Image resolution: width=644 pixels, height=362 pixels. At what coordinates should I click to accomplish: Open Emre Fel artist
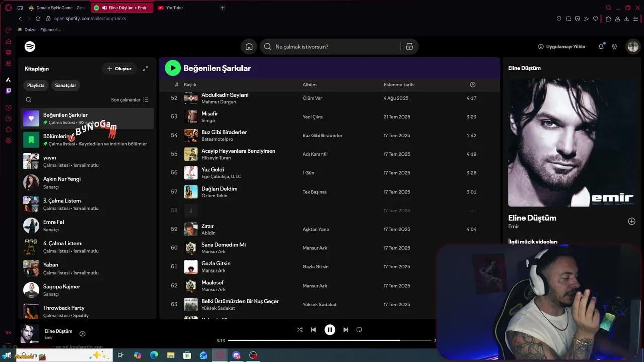pos(88,226)
